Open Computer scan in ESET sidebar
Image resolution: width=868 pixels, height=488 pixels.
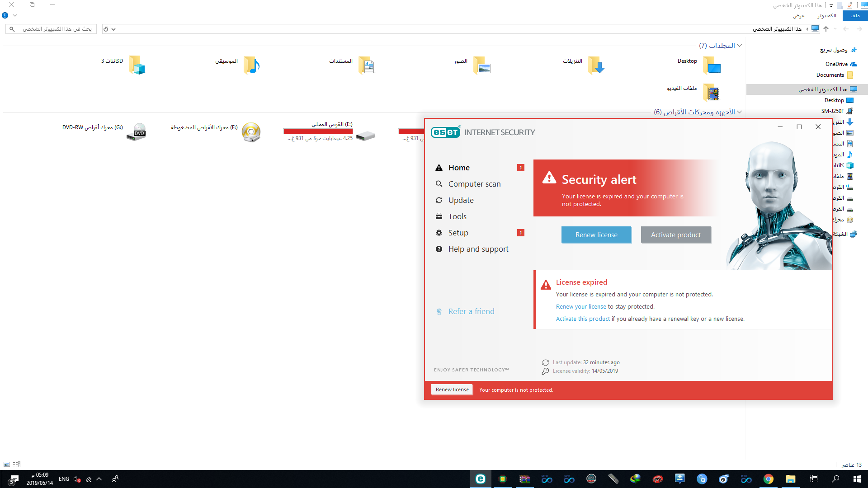tap(474, 184)
